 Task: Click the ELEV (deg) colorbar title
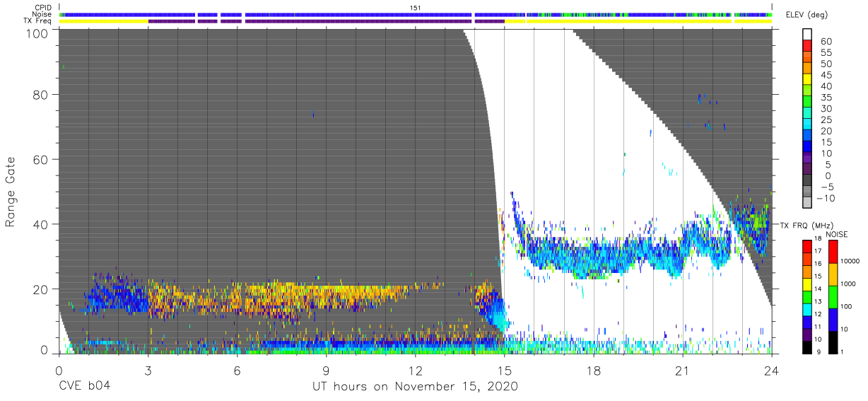click(x=807, y=15)
